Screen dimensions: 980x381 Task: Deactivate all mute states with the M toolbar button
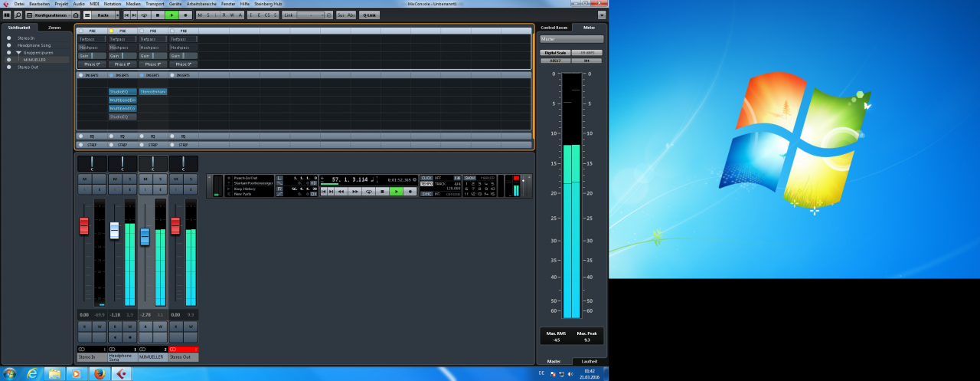(200, 15)
